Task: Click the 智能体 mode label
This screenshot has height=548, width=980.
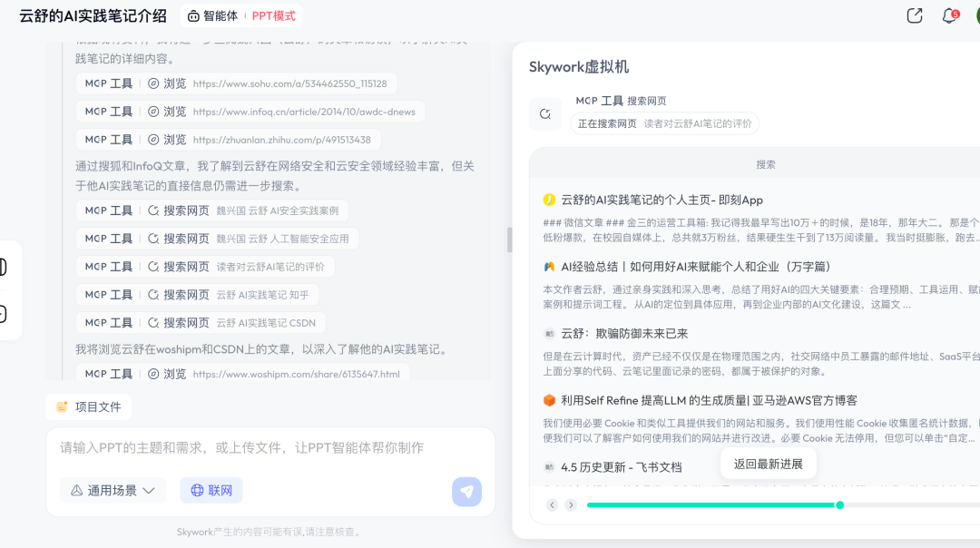Action: 220,16
